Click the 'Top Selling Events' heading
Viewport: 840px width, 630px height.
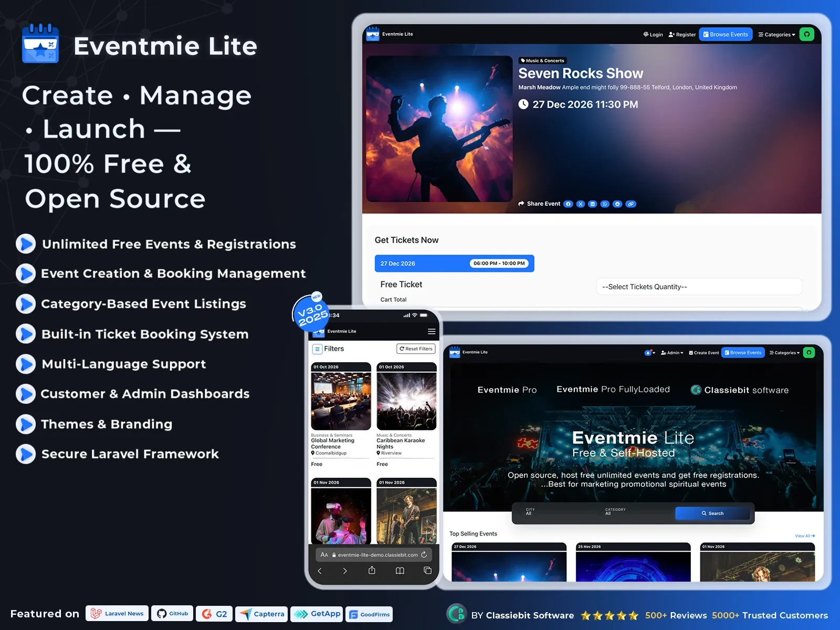tap(473, 534)
